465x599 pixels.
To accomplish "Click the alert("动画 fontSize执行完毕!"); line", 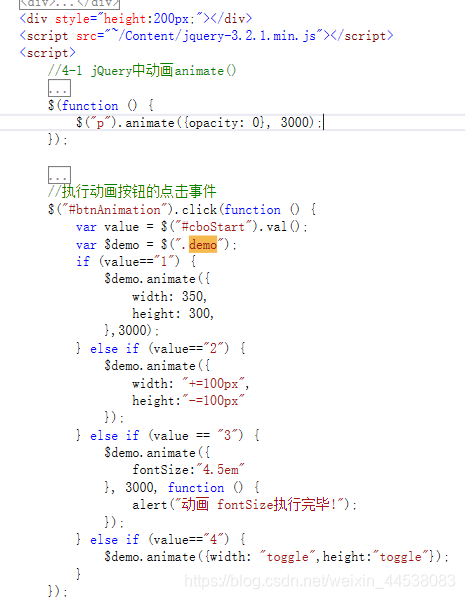I will pos(245,505).
